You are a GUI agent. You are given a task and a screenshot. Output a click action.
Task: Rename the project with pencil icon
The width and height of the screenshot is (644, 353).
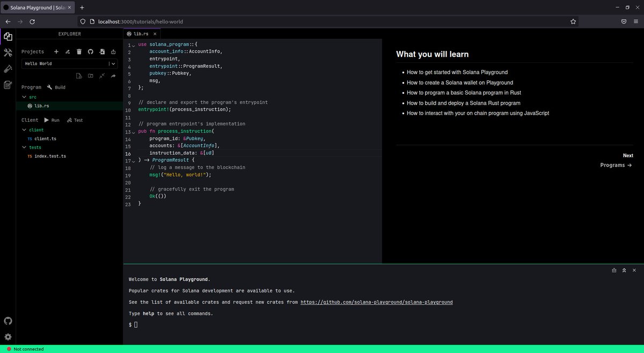68,52
